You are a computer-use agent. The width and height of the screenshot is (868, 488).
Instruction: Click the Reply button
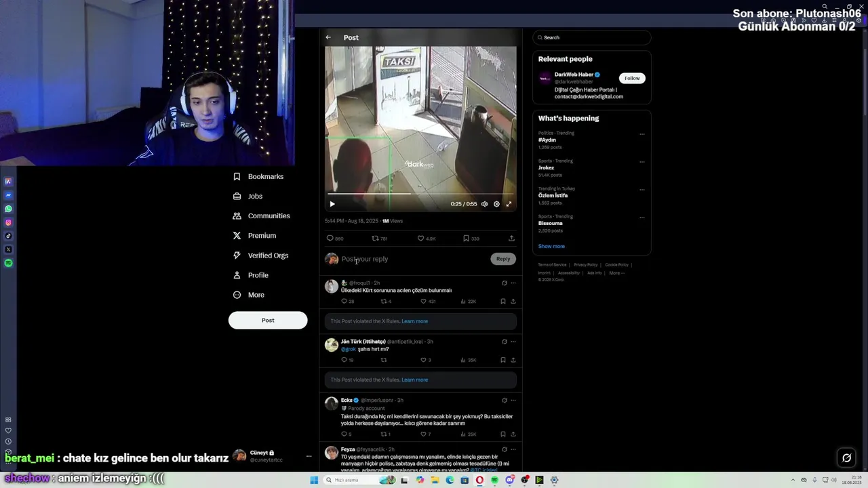coord(503,259)
